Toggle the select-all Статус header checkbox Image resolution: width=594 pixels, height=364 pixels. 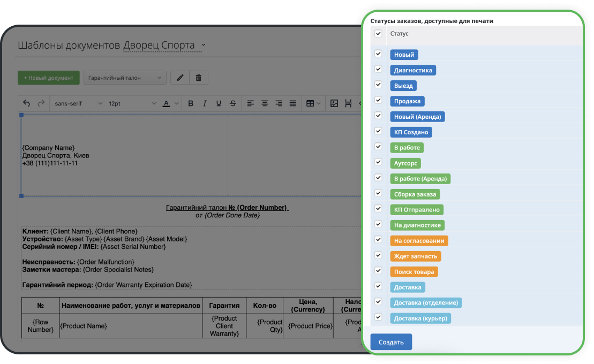[x=378, y=33]
